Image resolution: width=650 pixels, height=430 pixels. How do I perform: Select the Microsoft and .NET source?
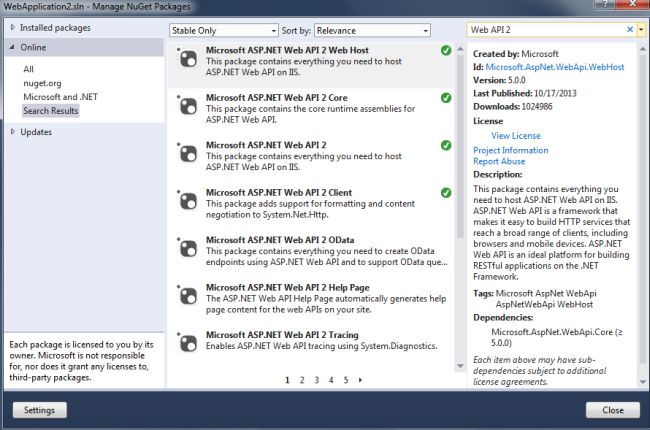click(61, 97)
